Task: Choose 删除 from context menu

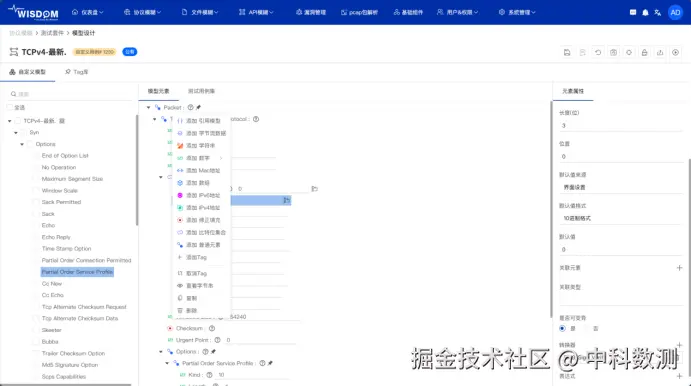Action: tap(202, 310)
